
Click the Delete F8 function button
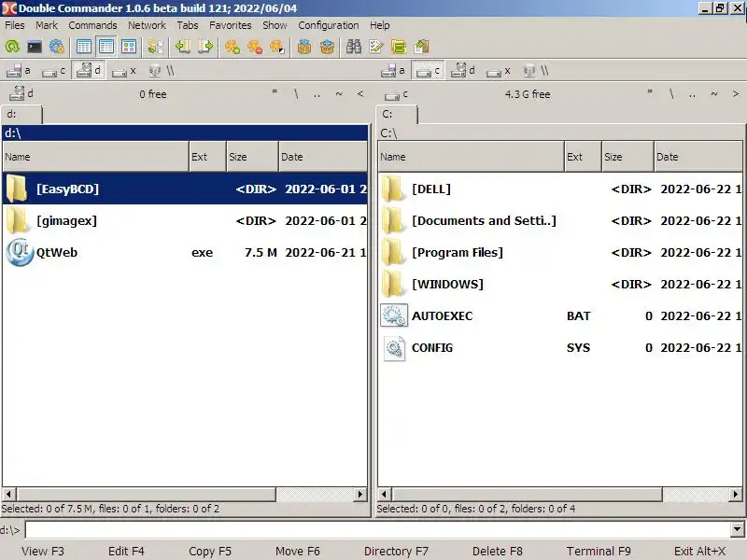pos(498,551)
